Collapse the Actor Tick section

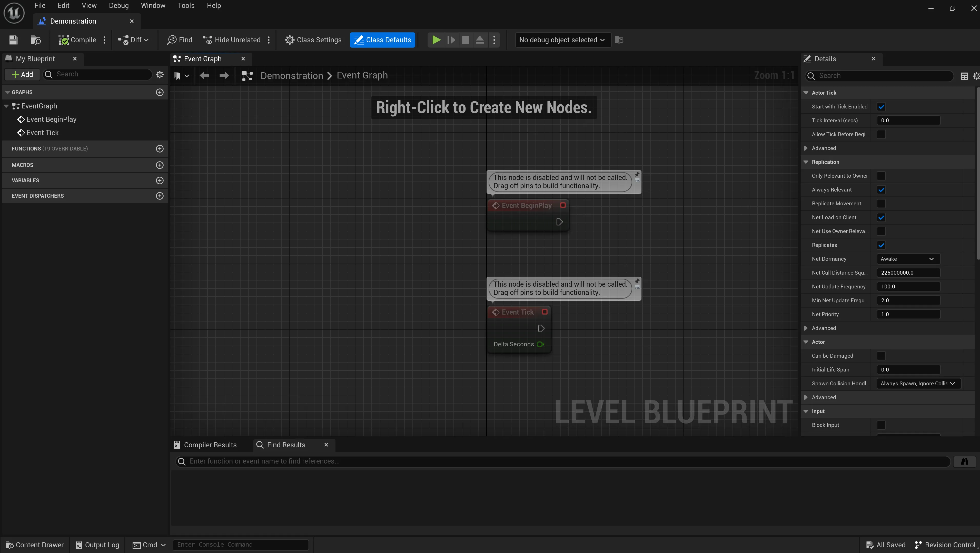click(x=806, y=93)
